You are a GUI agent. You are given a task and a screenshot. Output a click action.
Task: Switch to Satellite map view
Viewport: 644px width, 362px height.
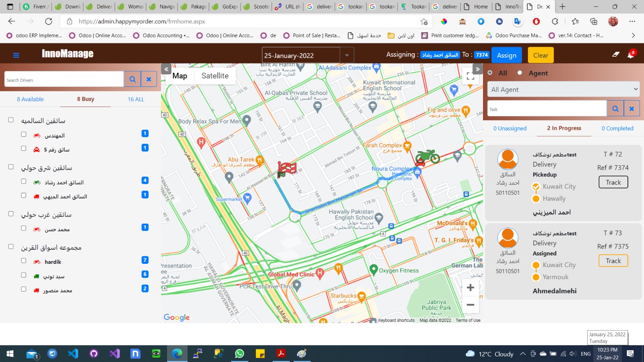pyautogui.click(x=215, y=76)
